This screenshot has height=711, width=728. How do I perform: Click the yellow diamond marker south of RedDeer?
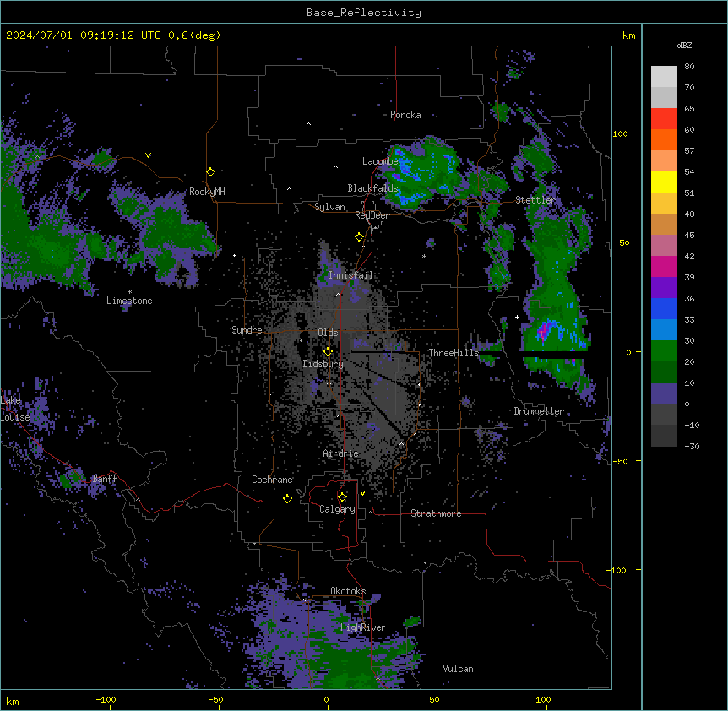coord(360,237)
